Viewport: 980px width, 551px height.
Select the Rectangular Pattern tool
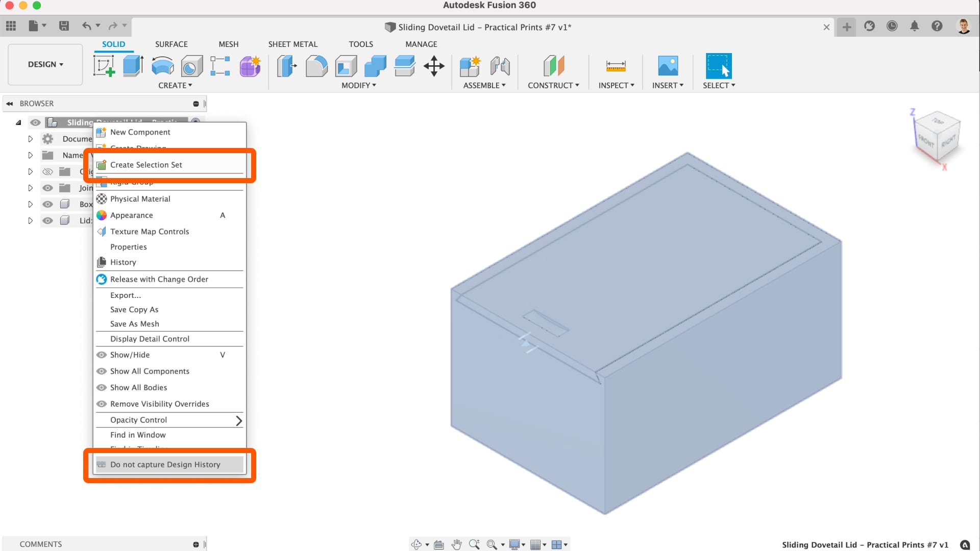coord(220,66)
